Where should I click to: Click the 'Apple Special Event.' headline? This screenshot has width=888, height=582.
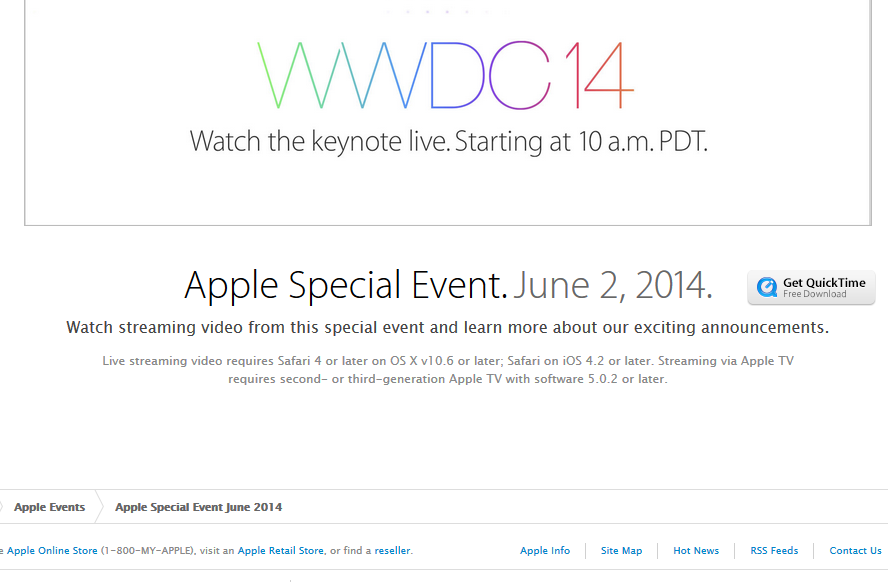346,285
